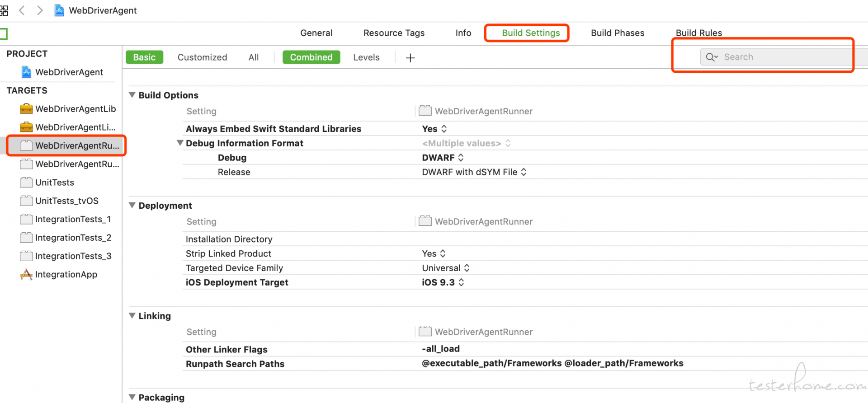This screenshot has height=403, width=868.
Task: Select the Basic filter
Action: [144, 57]
